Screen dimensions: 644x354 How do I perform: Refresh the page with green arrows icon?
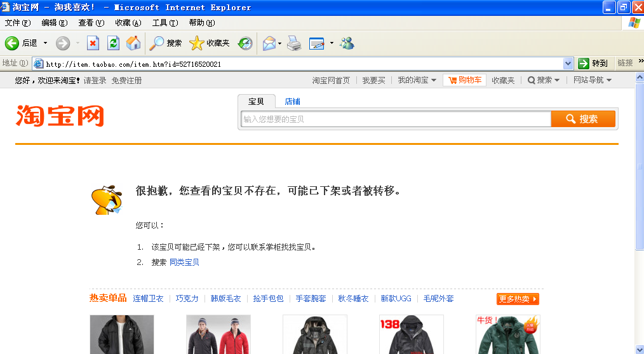(x=113, y=43)
